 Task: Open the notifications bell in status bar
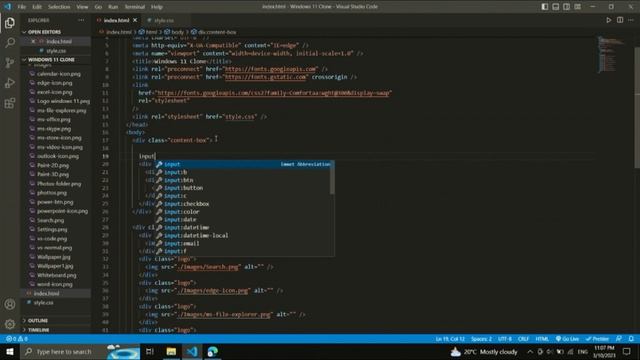(x=631, y=339)
